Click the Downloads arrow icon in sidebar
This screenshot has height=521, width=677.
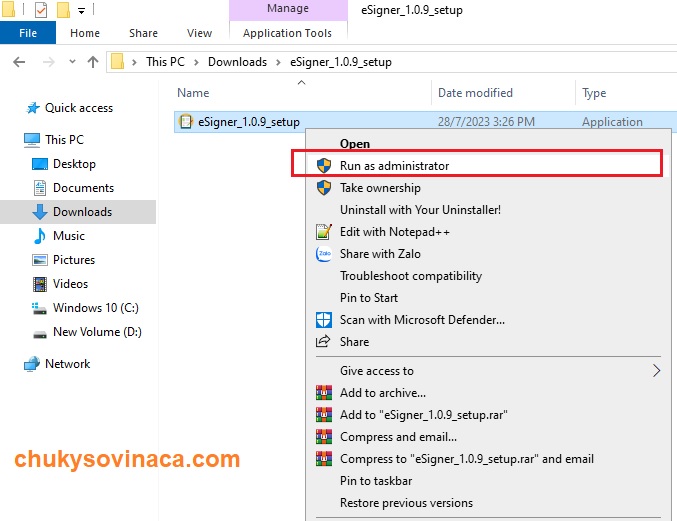click(x=40, y=212)
